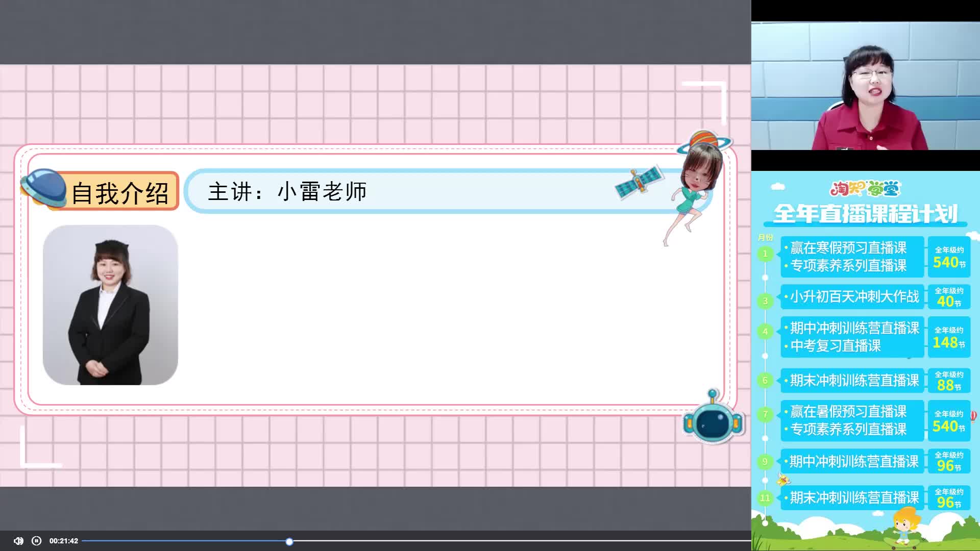Click the month 1 timeline marker
The height and width of the screenshot is (551, 980).
pos(765,254)
